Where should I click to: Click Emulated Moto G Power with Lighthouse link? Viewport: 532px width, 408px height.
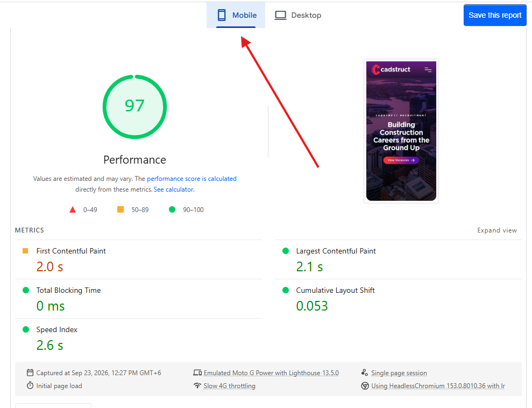click(271, 372)
